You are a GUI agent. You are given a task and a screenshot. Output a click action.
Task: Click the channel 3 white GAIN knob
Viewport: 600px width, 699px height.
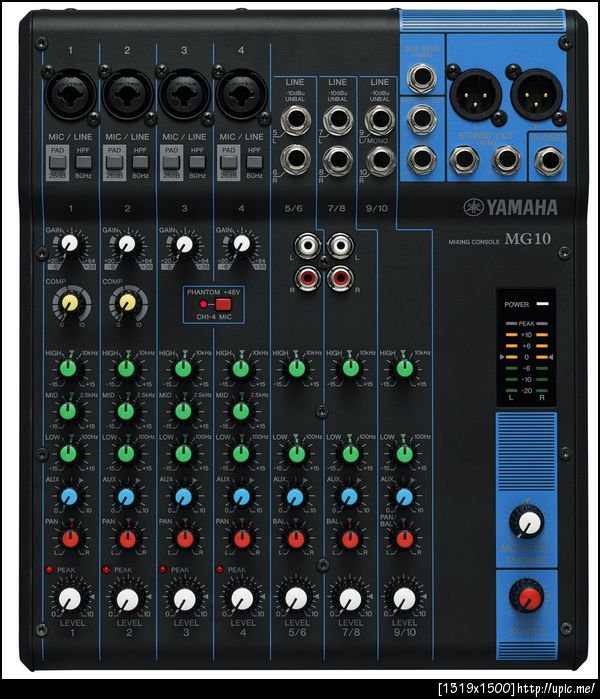(184, 243)
